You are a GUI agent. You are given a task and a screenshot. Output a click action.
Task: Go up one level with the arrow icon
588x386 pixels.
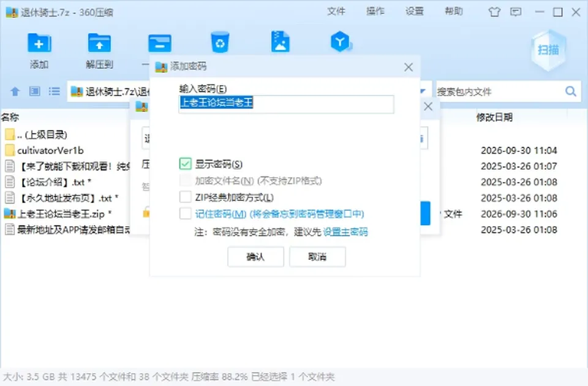pyautogui.click(x=15, y=91)
